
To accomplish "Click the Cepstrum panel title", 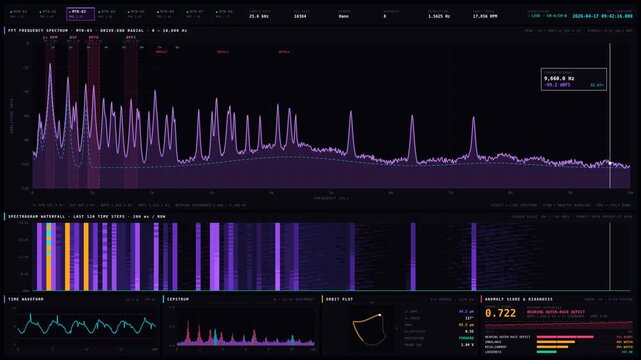I will [178, 299].
